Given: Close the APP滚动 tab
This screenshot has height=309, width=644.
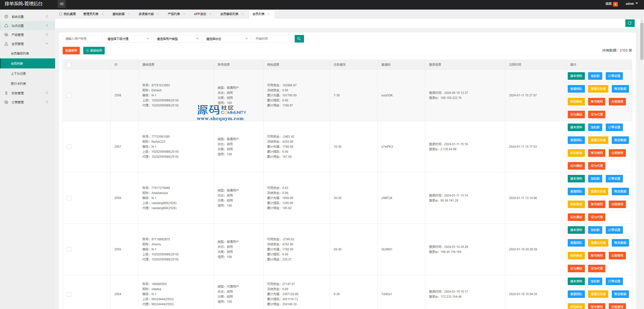Looking at the screenshot, I should click(210, 14).
